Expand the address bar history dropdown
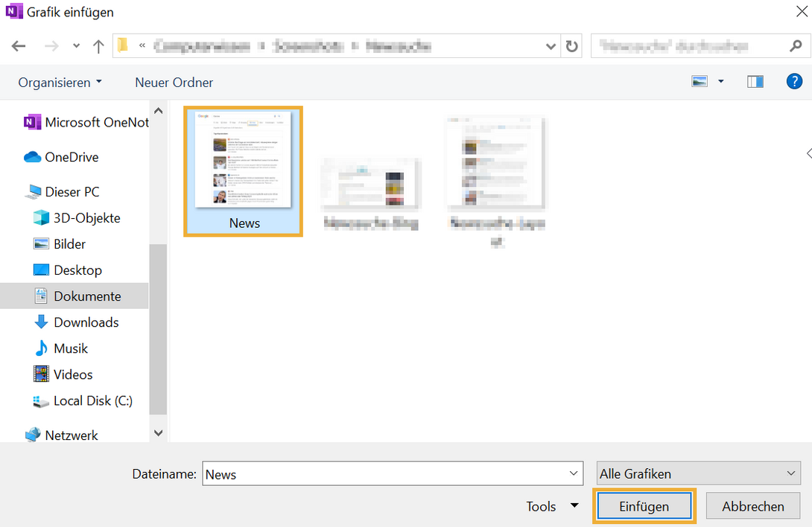The image size is (812, 527). click(x=551, y=47)
